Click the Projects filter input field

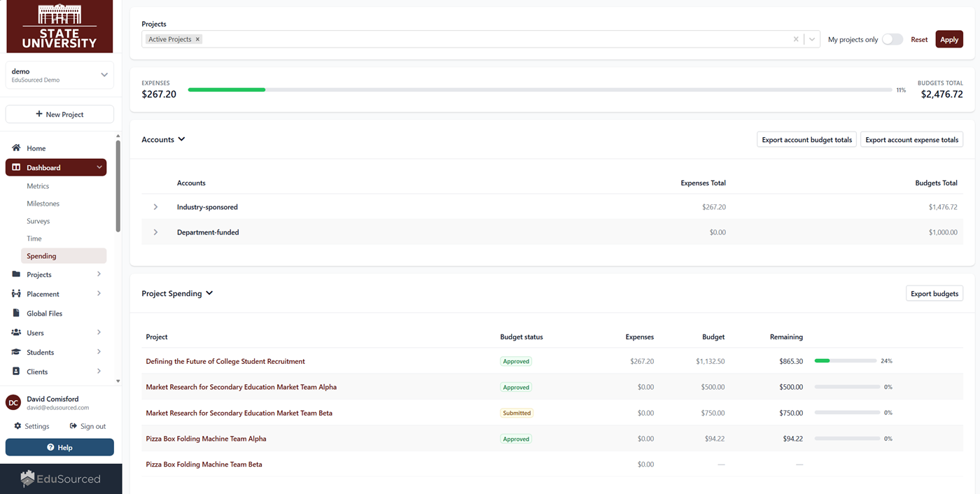[x=481, y=39]
